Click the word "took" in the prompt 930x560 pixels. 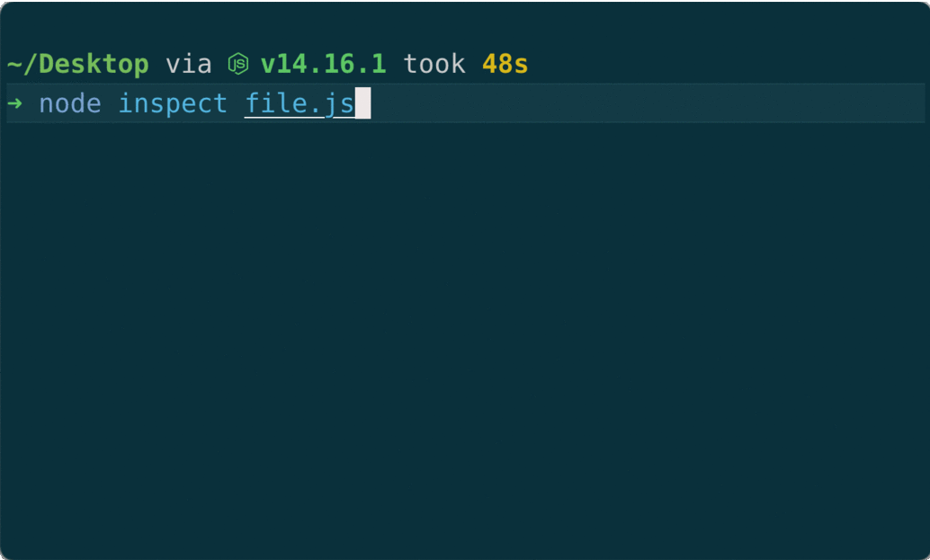coord(434,65)
